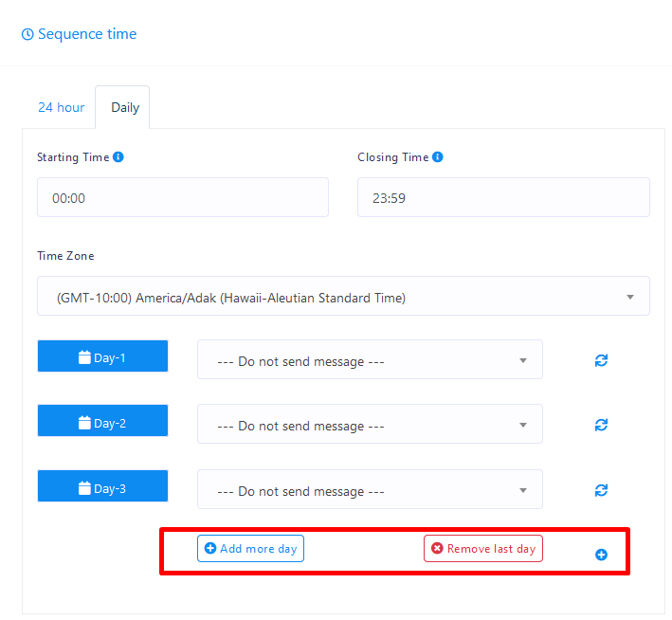Click the refresh icon for Day-3

pyautogui.click(x=601, y=490)
